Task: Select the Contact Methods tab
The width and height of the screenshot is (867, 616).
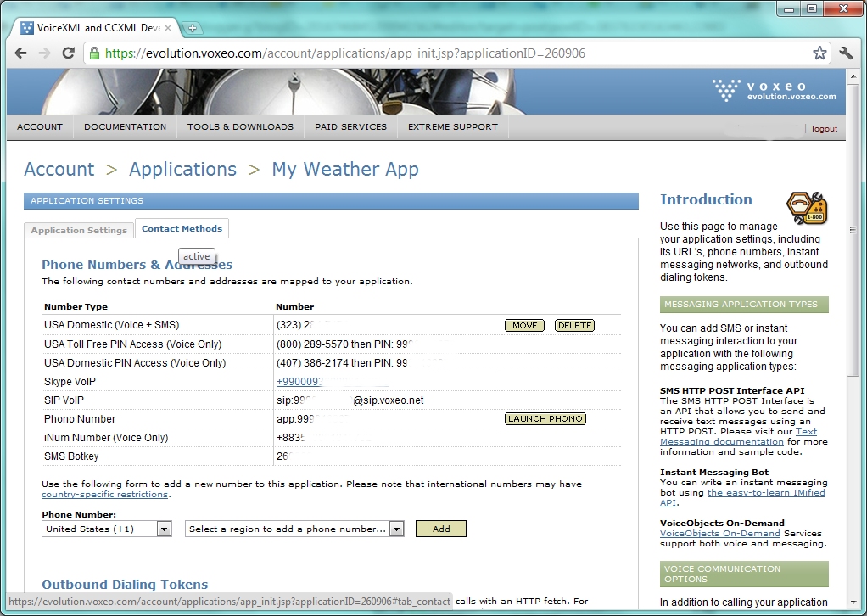Action: point(182,229)
